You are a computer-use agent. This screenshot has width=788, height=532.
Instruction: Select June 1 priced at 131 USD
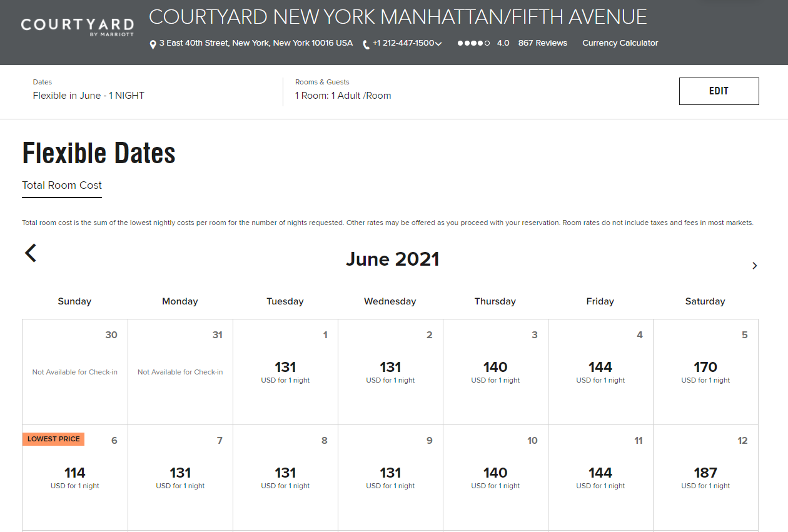tap(286, 373)
